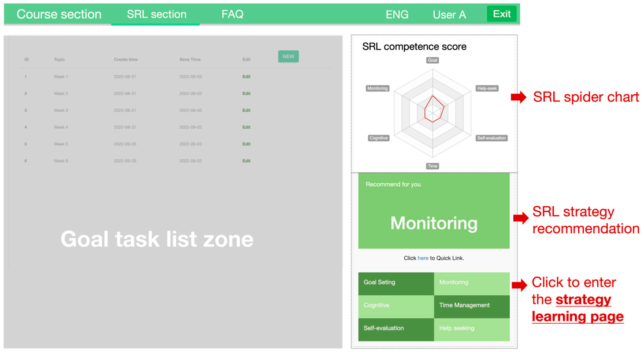Click the Goal label on spider chart
644x352 pixels.
tap(432, 60)
